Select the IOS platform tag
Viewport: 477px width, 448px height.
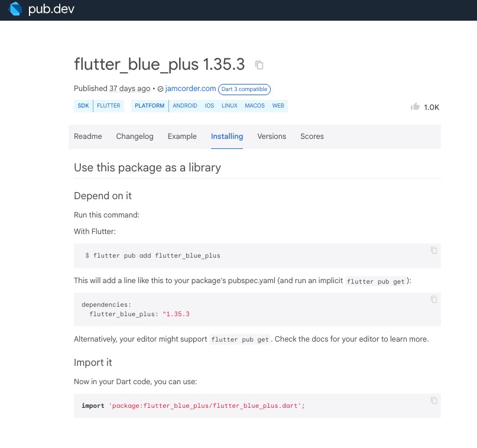(209, 106)
